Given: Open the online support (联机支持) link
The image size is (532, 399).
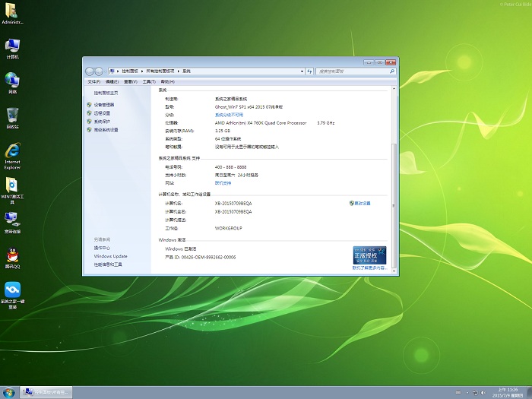Looking at the screenshot, I should [x=223, y=183].
